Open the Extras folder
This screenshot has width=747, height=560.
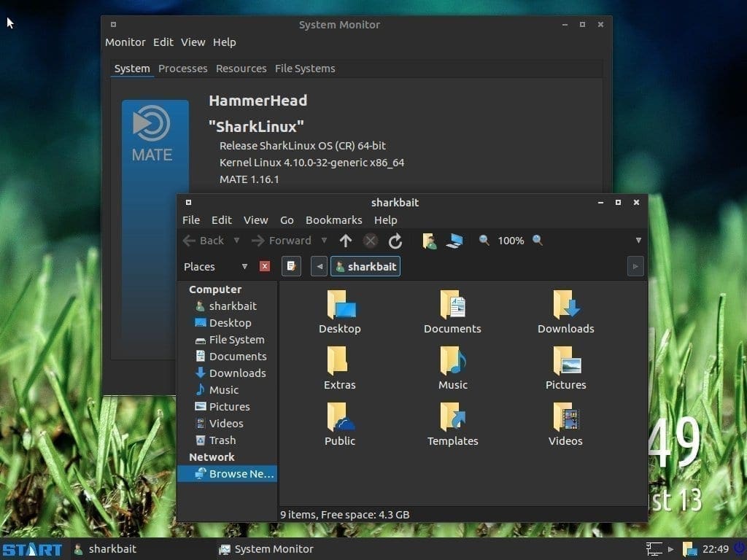click(340, 367)
